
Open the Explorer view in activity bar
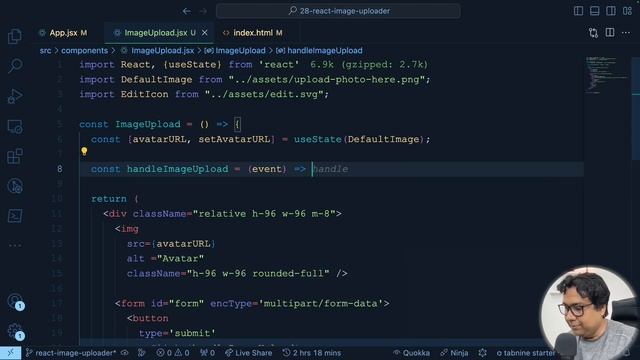[15, 36]
